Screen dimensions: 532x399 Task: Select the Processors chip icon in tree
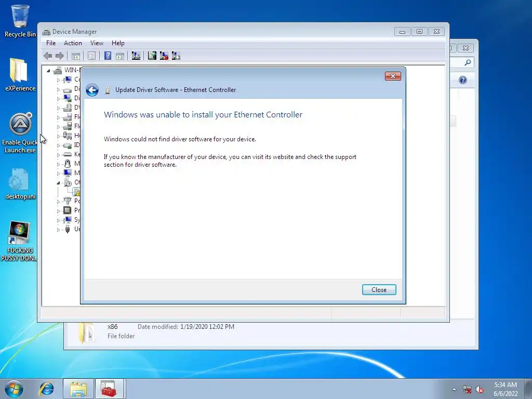tap(68, 210)
